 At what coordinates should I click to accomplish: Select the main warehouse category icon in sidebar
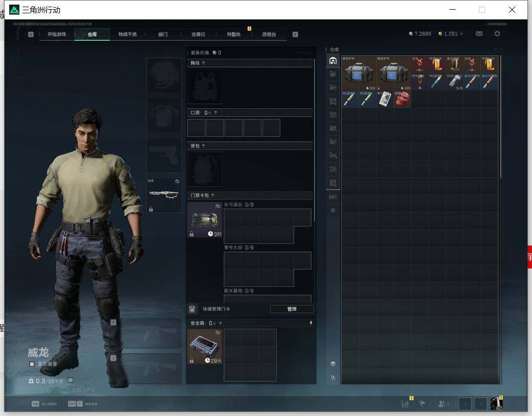333,61
